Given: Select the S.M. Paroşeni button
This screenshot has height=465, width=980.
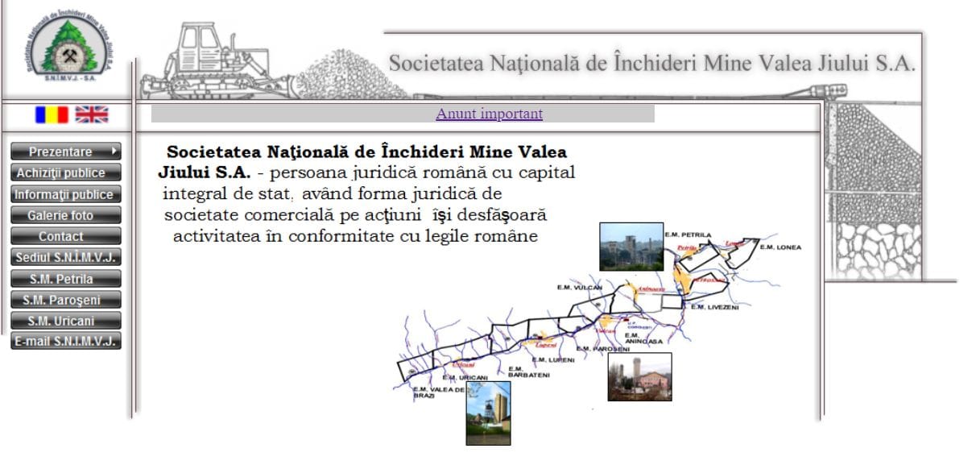Looking at the screenshot, I should coord(66,300).
